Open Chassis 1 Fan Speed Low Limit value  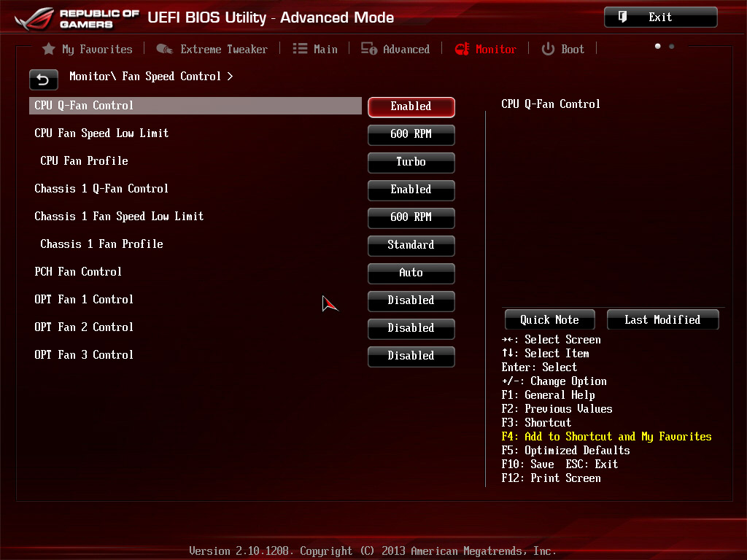pyautogui.click(x=411, y=217)
